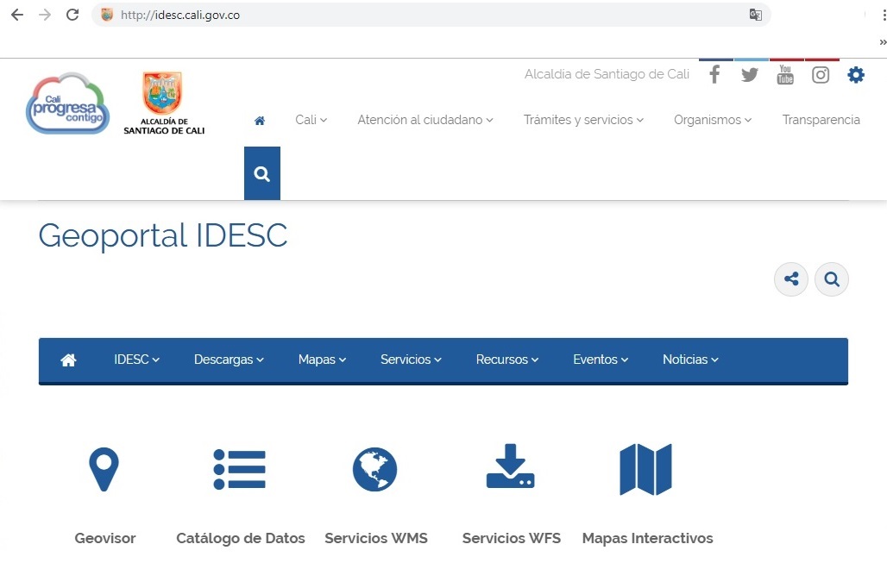The height and width of the screenshot is (588, 887).
Task: Open the Catálogo de Datos
Action: pos(240,469)
